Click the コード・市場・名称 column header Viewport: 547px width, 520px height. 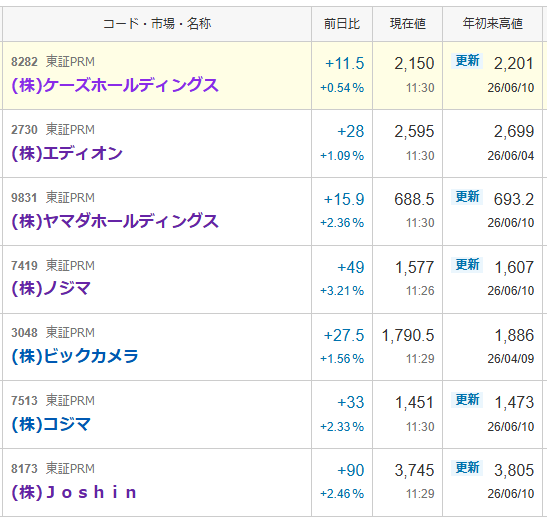click(x=157, y=24)
